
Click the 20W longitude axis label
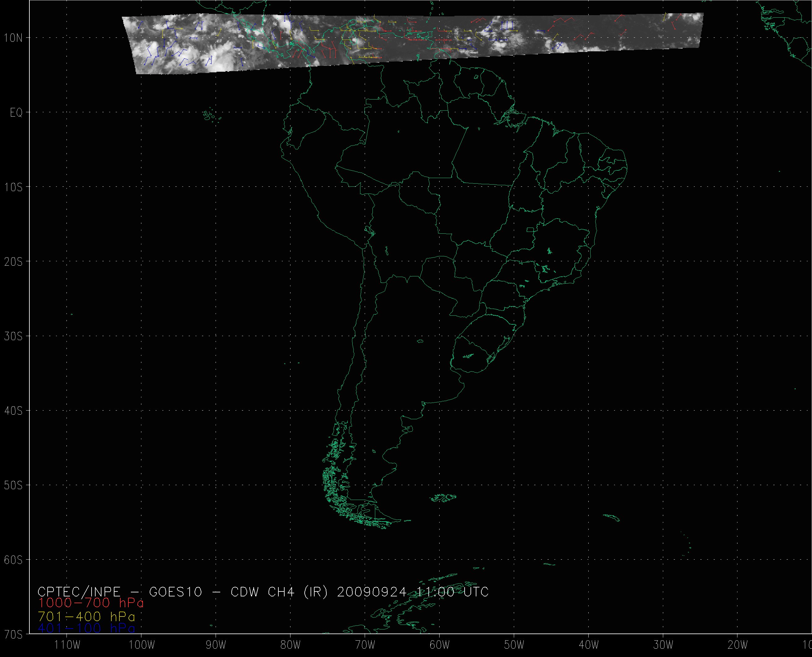[738, 645]
